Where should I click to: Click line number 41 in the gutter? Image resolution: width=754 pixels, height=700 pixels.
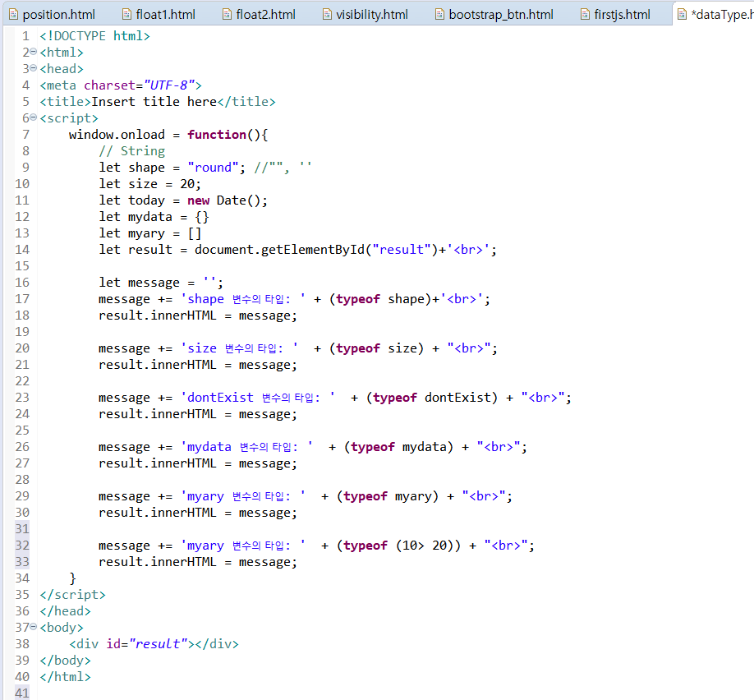pos(22,693)
